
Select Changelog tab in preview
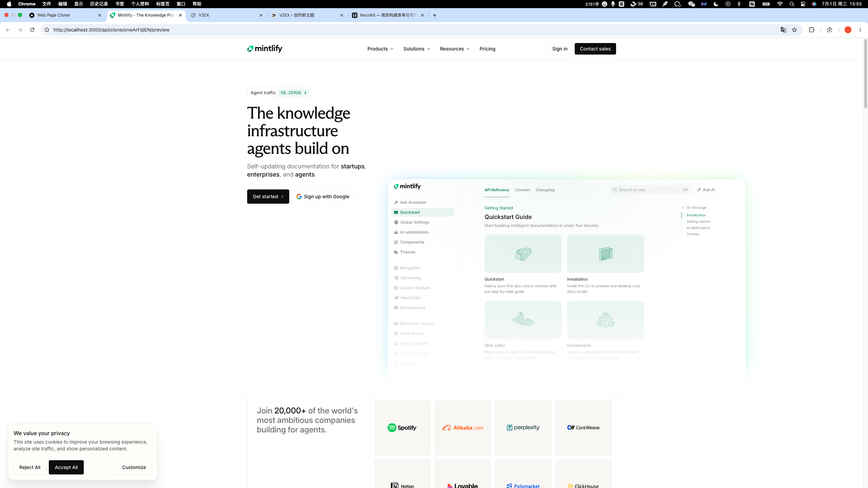click(545, 190)
